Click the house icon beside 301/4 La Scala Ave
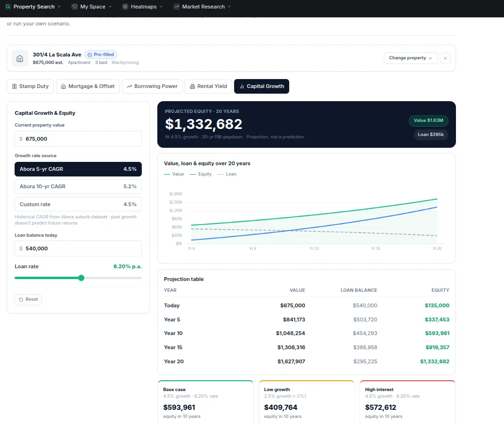Screen dimensions: 504x424 [x=20, y=58]
